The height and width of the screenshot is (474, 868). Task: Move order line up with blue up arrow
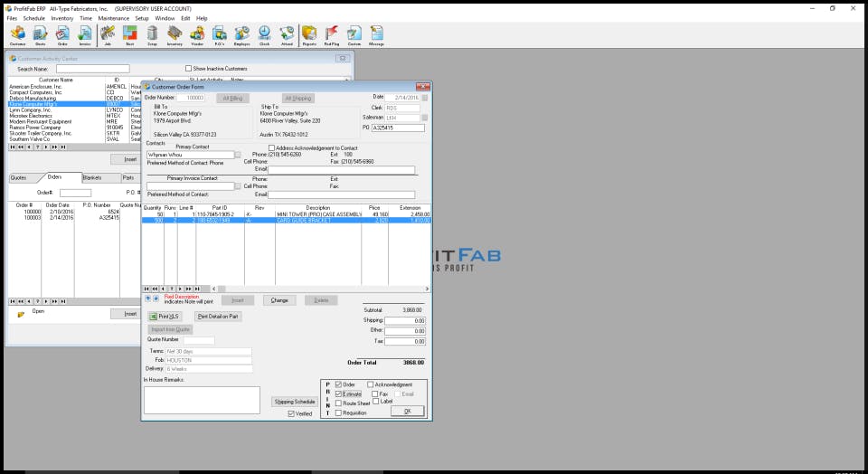pos(147,299)
